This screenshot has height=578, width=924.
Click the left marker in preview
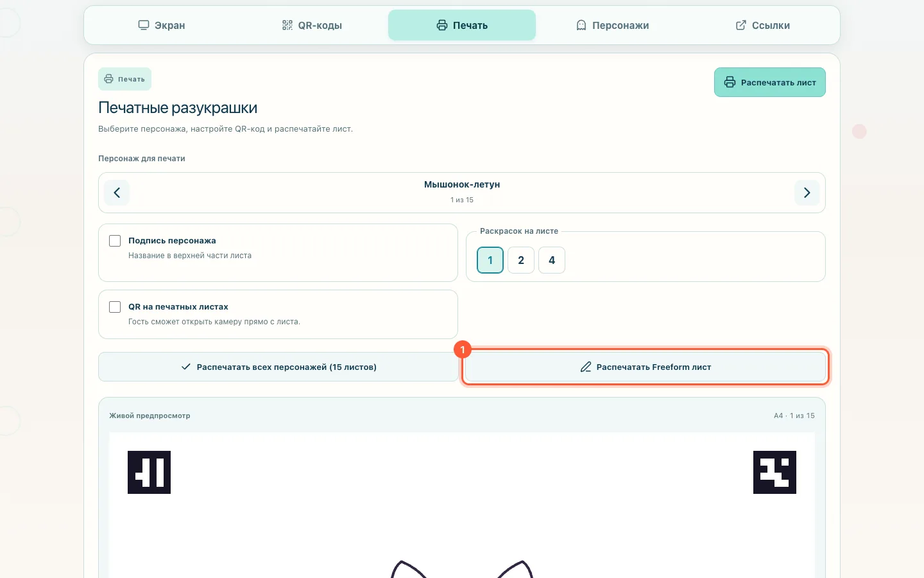pos(149,472)
